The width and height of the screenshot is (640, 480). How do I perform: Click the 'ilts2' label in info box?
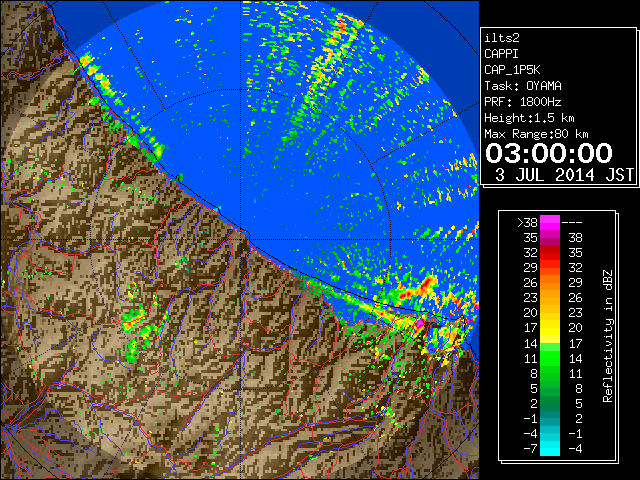502,38
